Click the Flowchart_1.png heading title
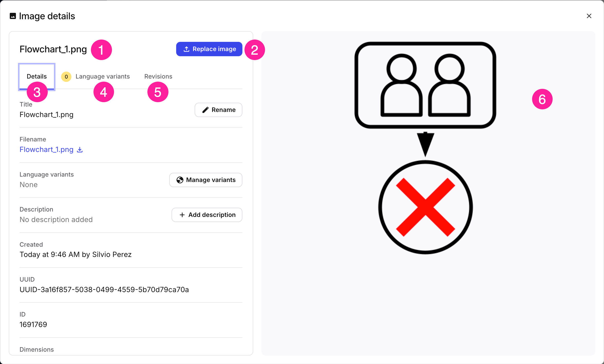The width and height of the screenshot is (604, 364). coord(53,49)
